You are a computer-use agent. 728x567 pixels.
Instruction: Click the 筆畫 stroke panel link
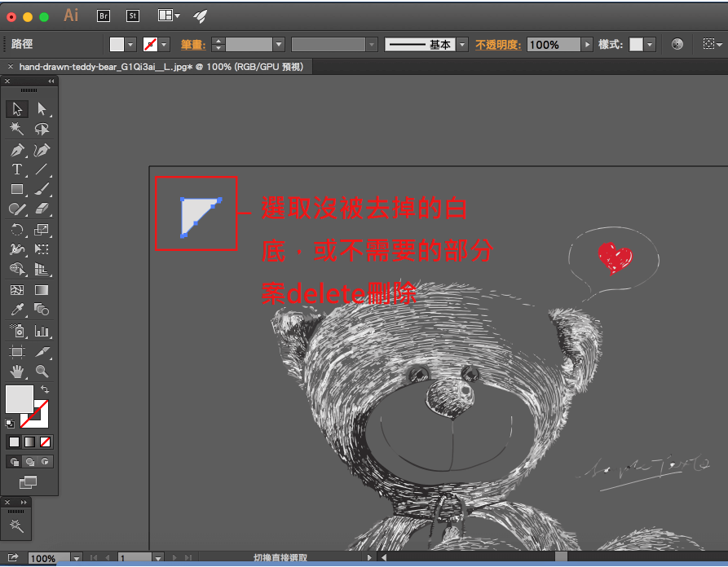coord(192,45)
